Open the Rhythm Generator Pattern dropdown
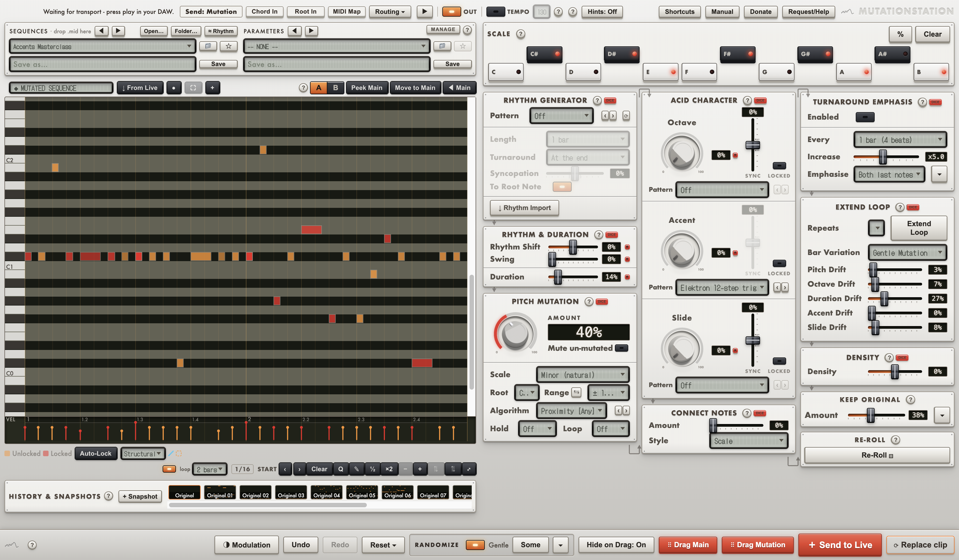This screenshot has width=959, height=560. pos(561,116)
